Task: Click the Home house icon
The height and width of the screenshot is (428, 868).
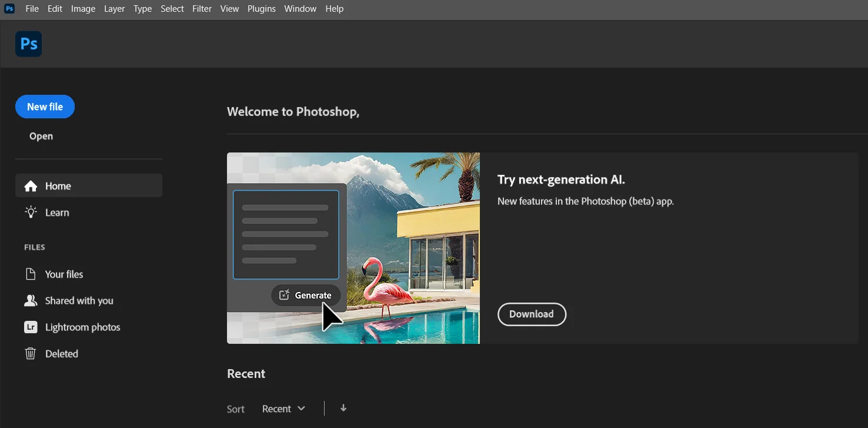Action: 31,186
